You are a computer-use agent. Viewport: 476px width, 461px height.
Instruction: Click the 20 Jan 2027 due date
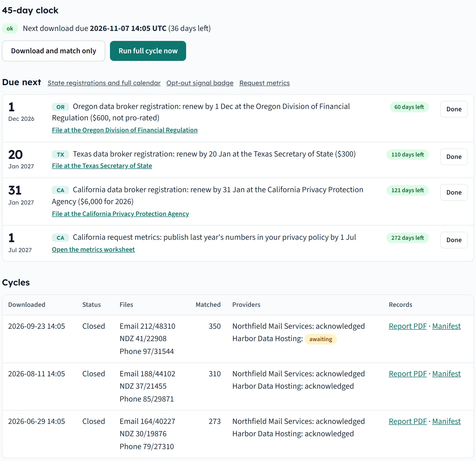21,159
